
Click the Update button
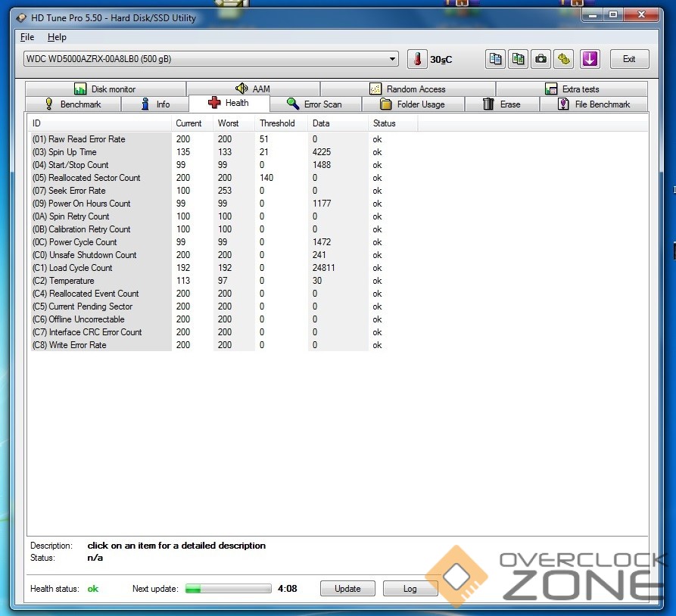tap(347, 589)
